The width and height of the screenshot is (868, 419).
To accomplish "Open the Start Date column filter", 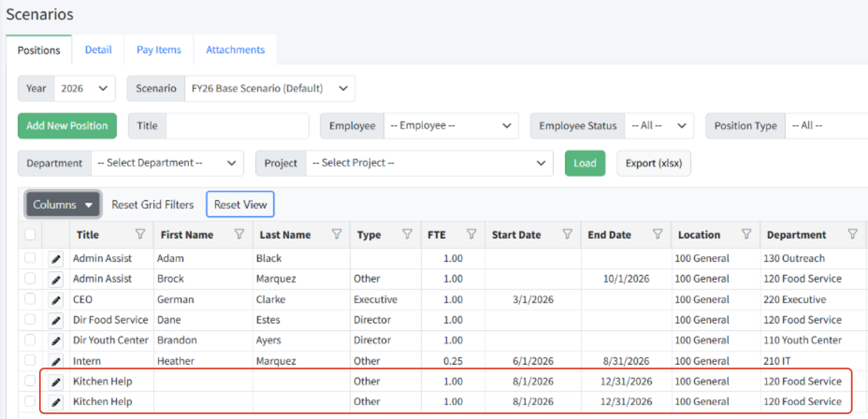I will click(x=568, y=234).
